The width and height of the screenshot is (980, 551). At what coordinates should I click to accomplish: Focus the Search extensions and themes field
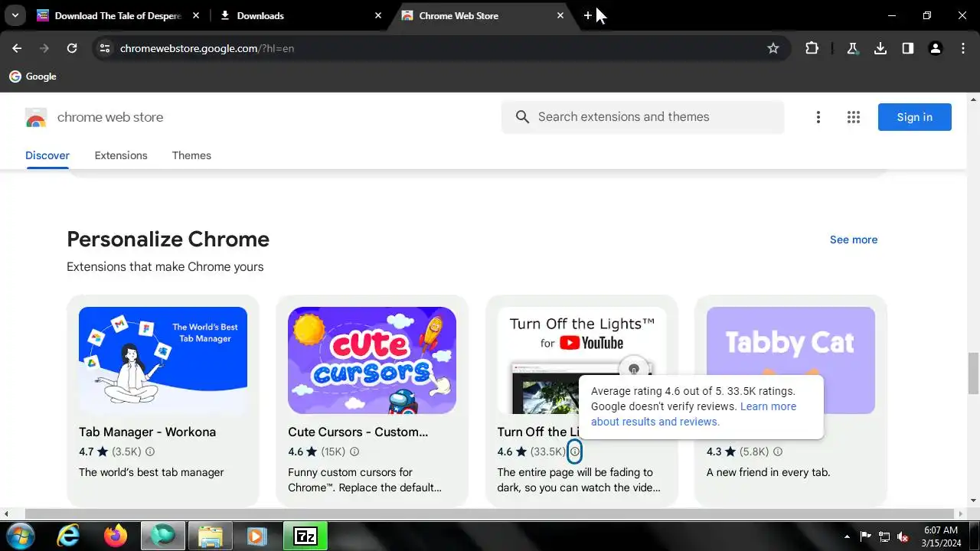click(x=643, y=117)
